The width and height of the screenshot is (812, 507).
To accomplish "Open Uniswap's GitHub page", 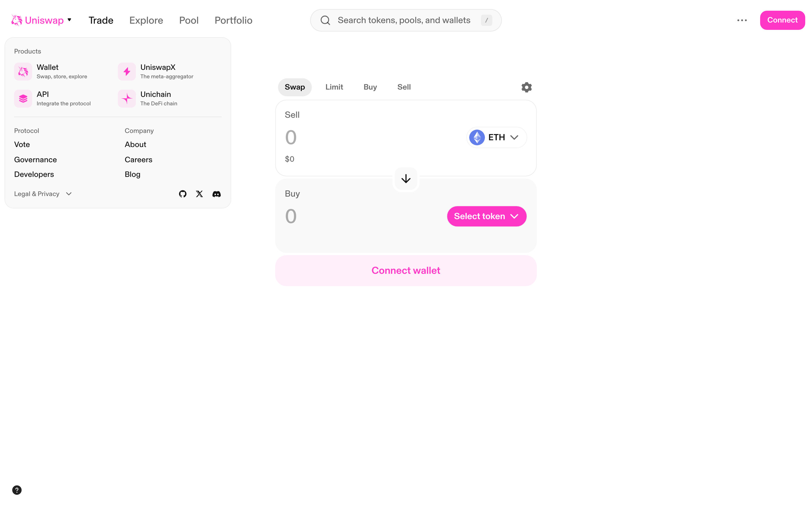I will tap(182, 194).
